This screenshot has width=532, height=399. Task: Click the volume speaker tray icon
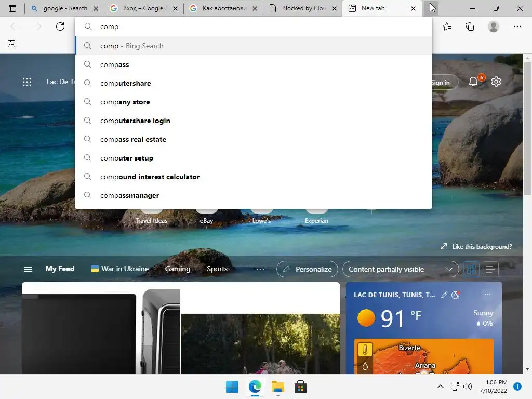[468, 387]
